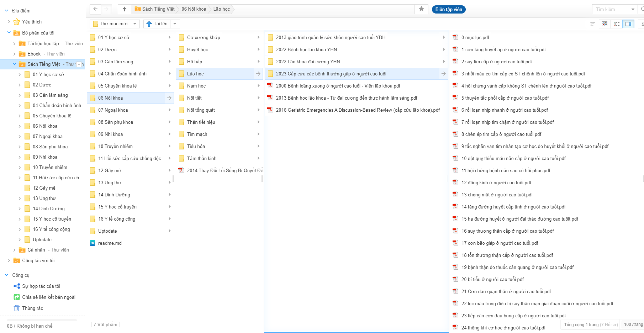644x333 pixels.
Task: Select Uptodate folder in sidebar tree
Action: pos(42,239)
